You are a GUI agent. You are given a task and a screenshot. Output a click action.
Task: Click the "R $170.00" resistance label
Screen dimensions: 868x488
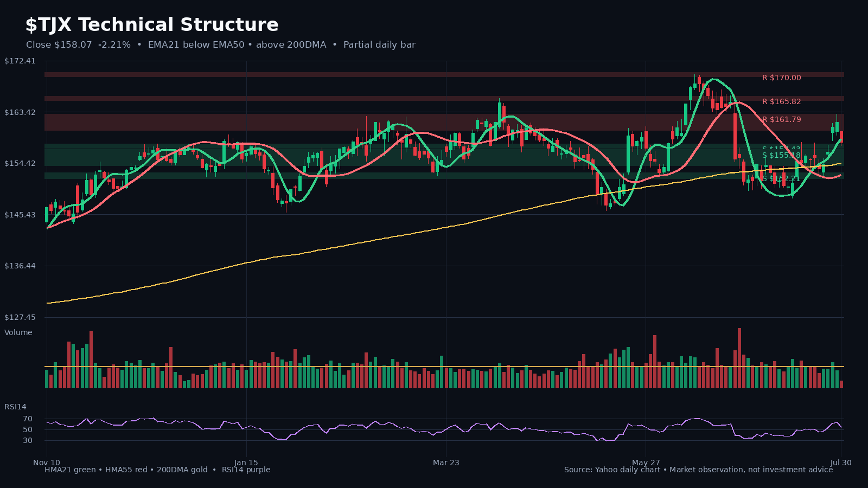point(782,78)
